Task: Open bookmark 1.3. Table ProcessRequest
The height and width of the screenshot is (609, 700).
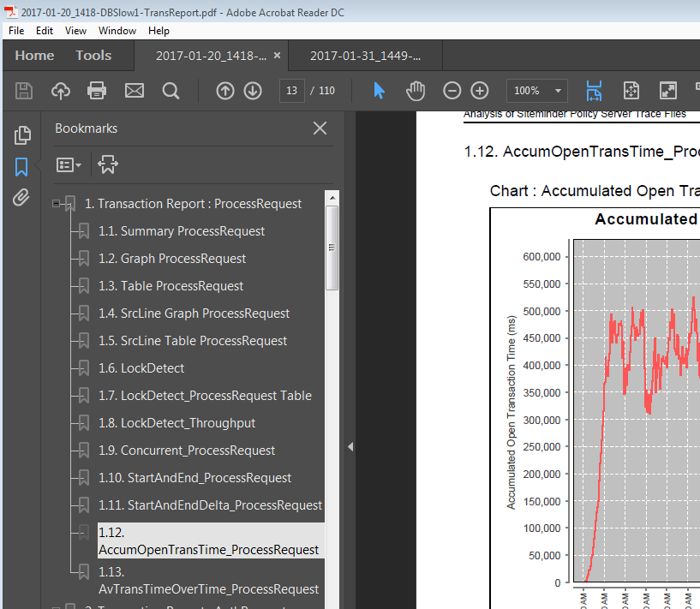Action: [171, 286]
